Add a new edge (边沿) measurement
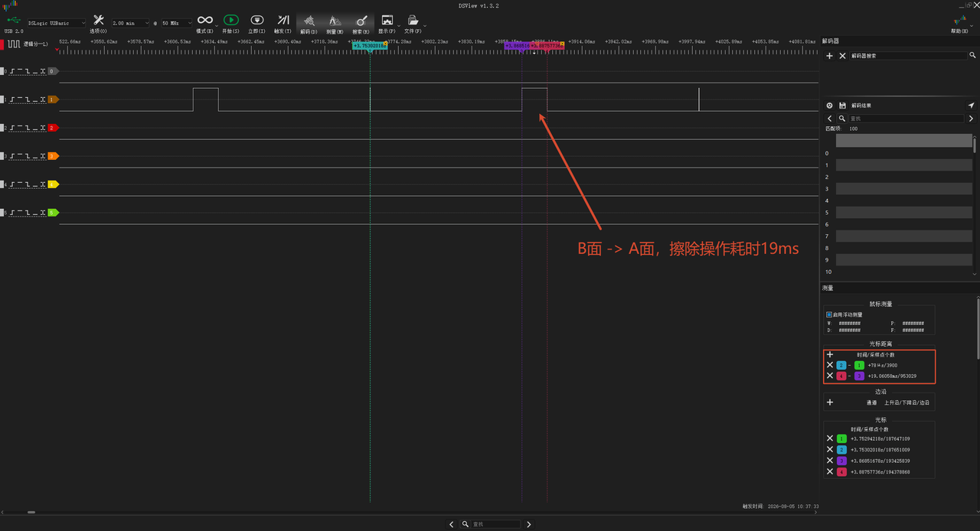 tap(830, 402)
